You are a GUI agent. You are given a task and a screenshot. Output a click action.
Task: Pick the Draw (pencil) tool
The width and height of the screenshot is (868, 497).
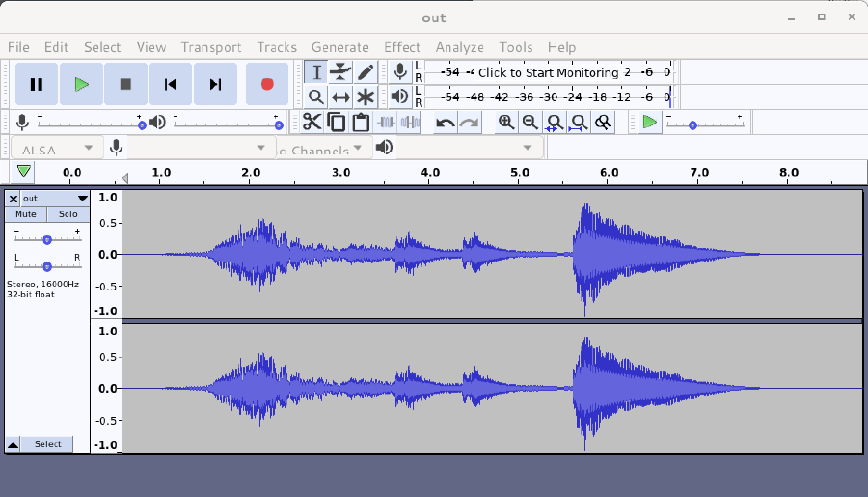[366, 72]
